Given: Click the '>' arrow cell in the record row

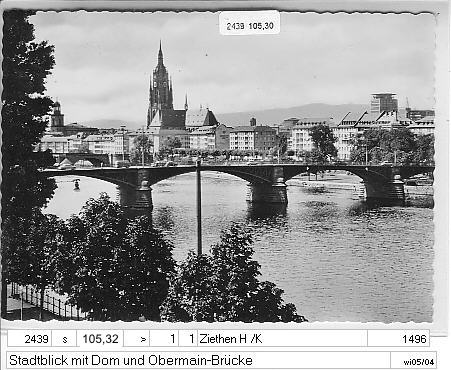Looking at the screenshot, I should click(x=137, y=339).
